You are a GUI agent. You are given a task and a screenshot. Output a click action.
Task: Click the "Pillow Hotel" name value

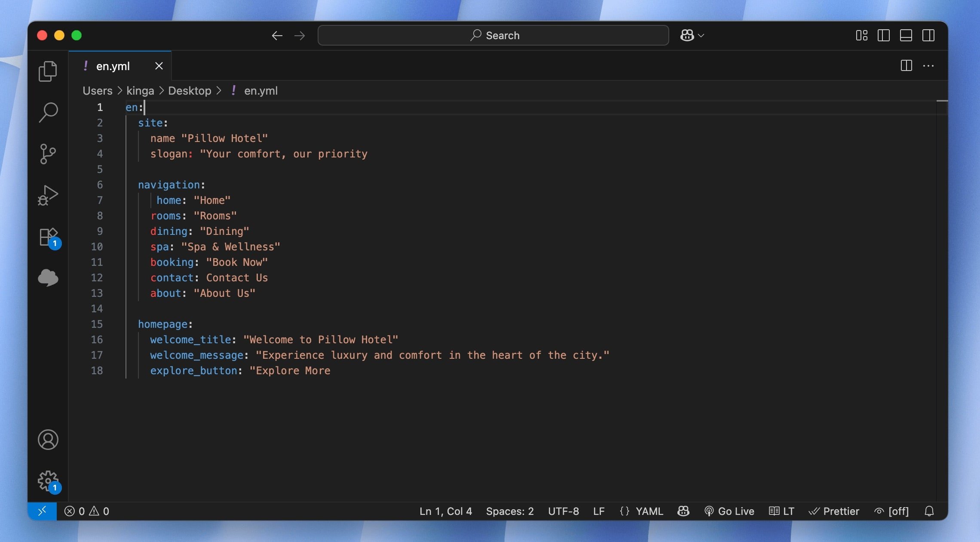click(224, 138)
